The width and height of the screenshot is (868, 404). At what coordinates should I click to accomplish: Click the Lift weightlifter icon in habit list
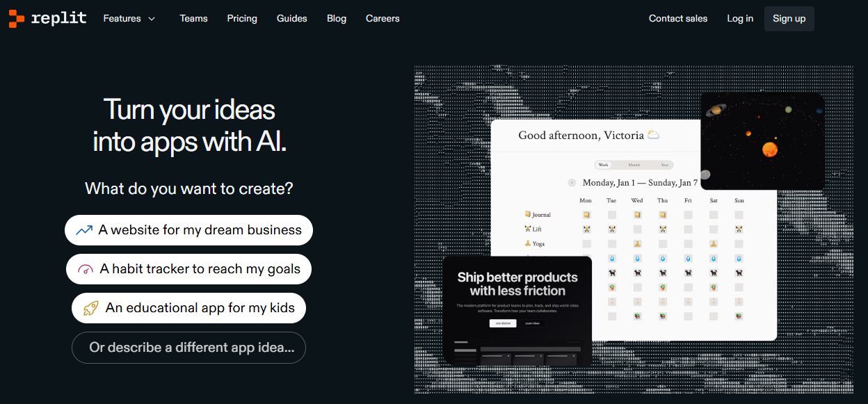(528, 229)
